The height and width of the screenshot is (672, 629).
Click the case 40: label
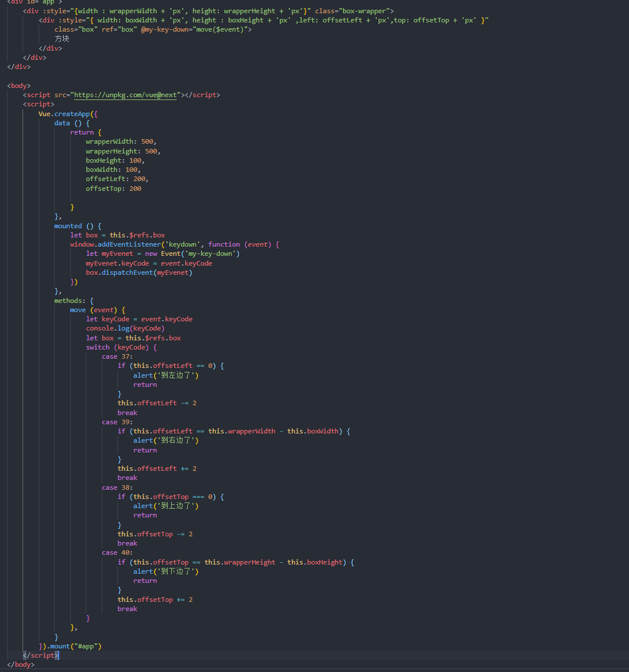[x=117, y=553]
